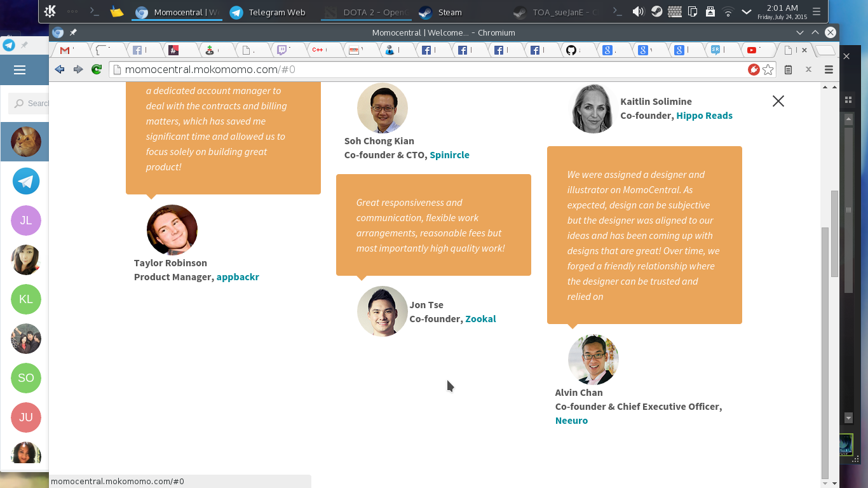Open the KDE application launcher
Screen dimensions: 868x488
50,11
